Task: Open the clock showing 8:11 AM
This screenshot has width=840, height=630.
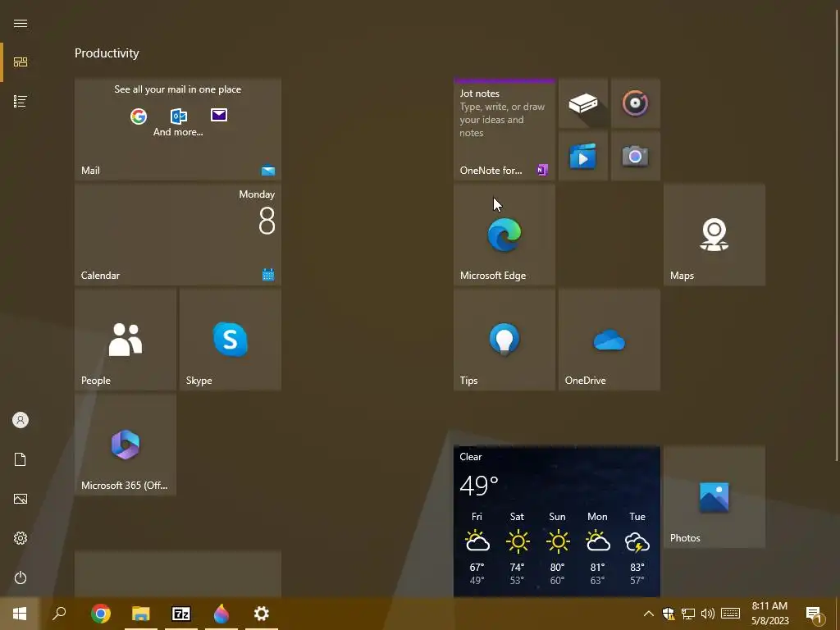Action: [x=769, y=614]
